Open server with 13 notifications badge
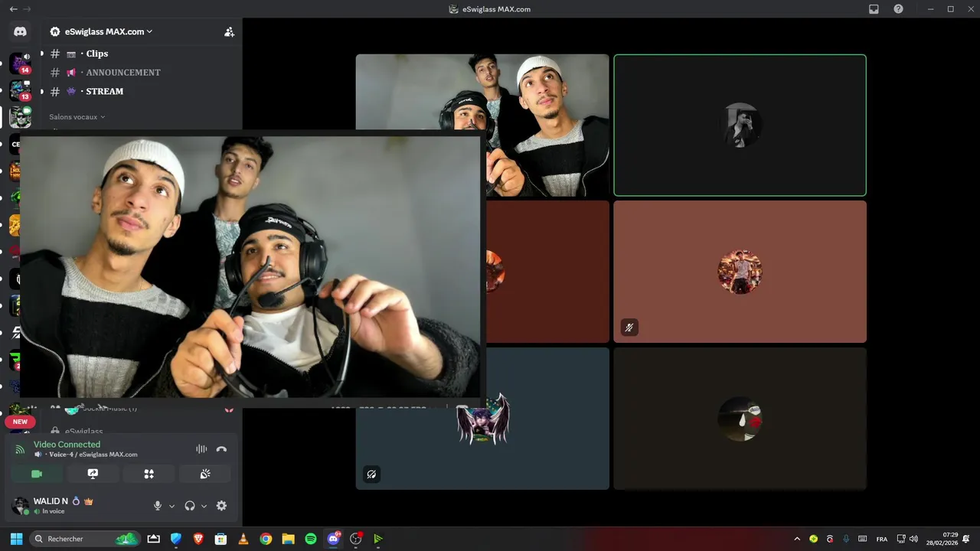 20,90
